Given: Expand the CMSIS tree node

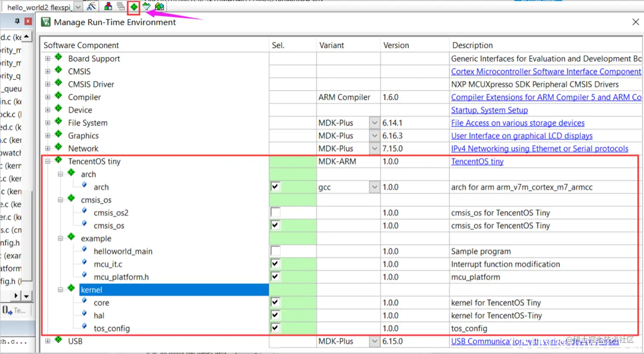Looking at the screenshot, I should tap(48, 72).
